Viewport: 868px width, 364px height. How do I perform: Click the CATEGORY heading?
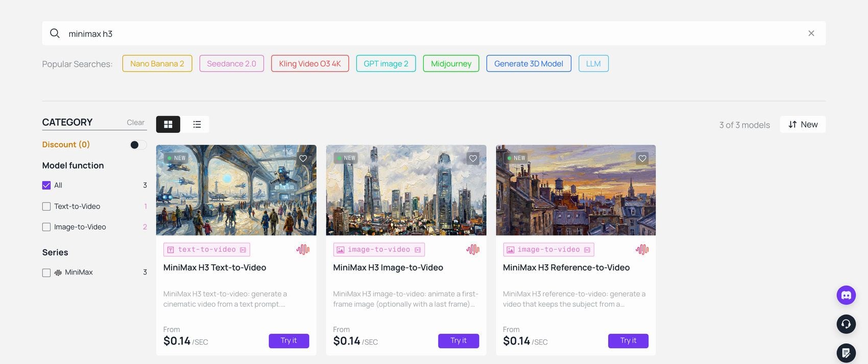67,122
